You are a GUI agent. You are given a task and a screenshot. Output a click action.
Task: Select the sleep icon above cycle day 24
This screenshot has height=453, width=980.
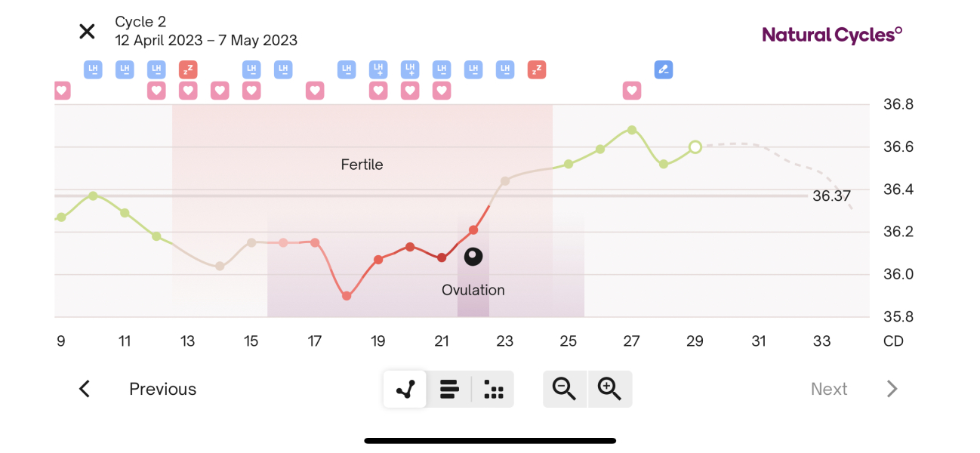pos(537,70)
